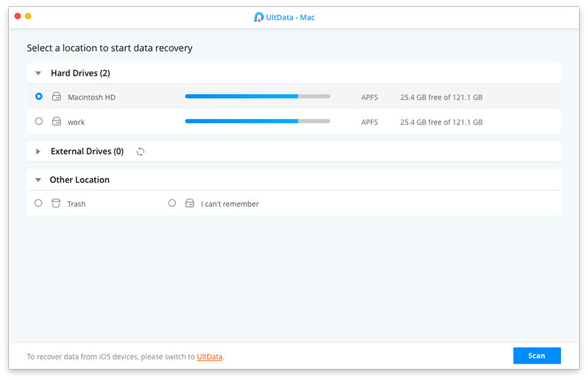
Task: Click the Trash bin icon
Action: pyautogui.click(x=56, y=203)
